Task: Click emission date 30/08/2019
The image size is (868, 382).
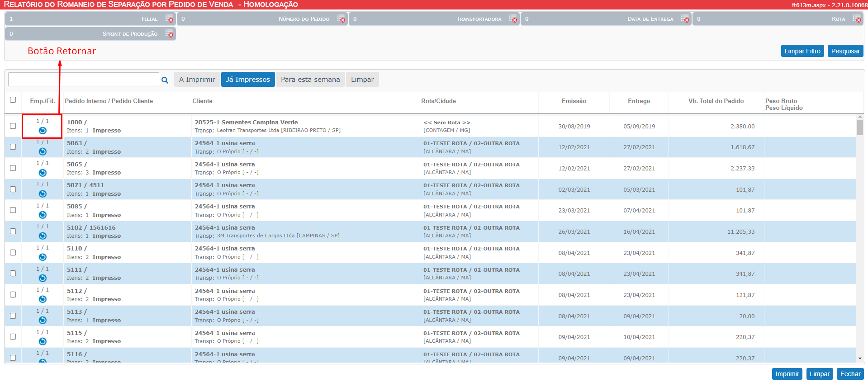Action: click(574, 127)
